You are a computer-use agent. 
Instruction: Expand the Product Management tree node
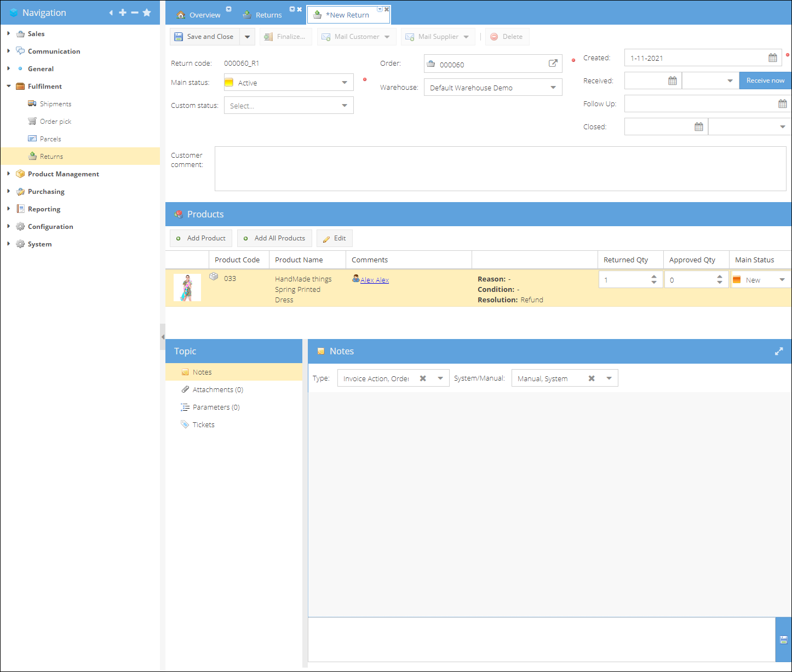tap(9, 174)
